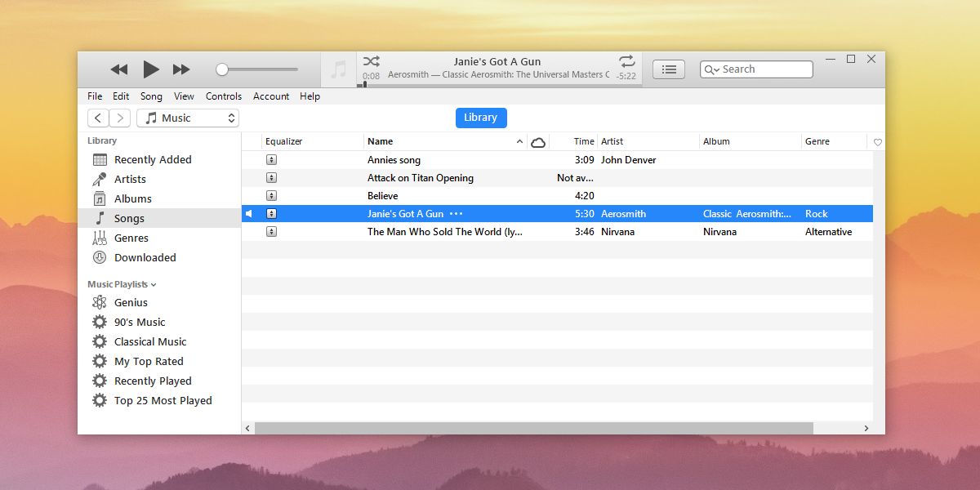Open the Song menu

(x=151, y=96)
